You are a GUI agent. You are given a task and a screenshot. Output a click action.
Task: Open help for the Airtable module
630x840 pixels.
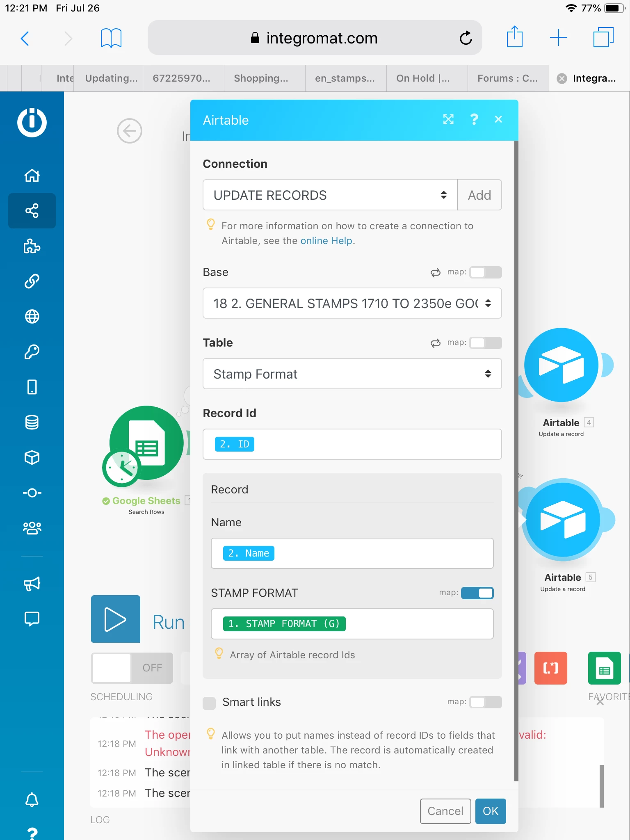point(474,119)
